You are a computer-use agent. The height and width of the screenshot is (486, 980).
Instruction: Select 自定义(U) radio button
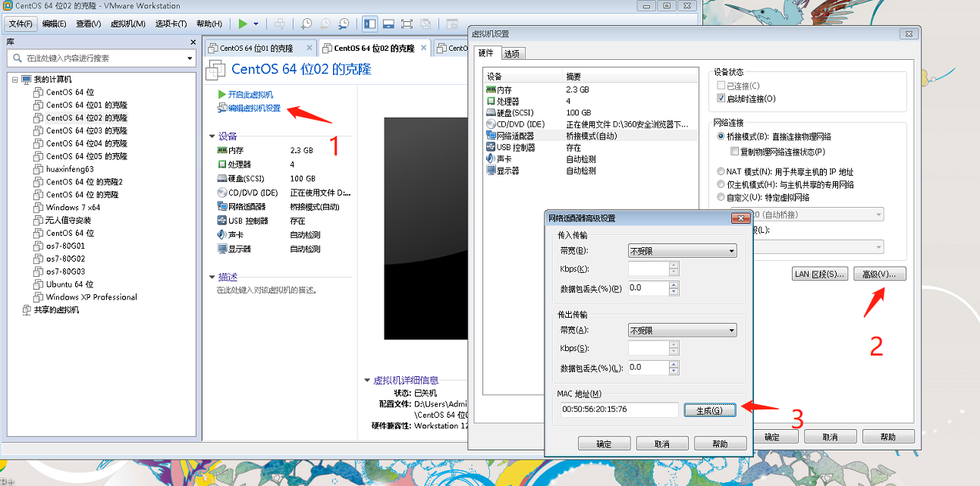[x=721, y=197]
